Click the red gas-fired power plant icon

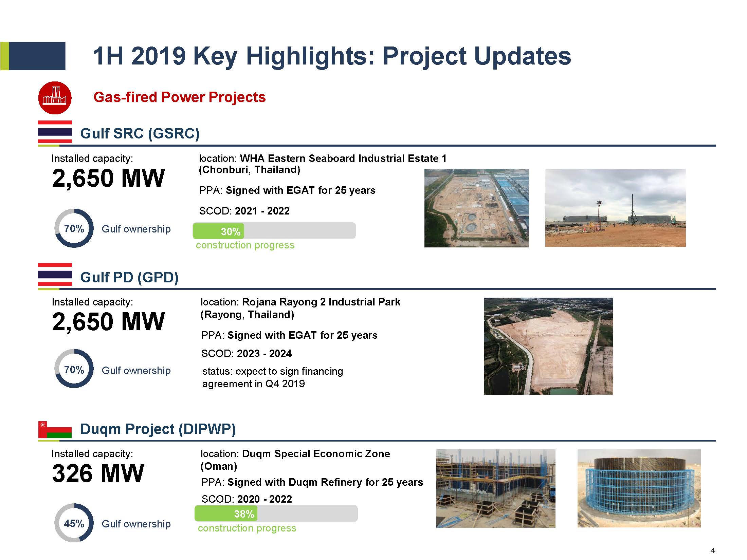(x=55, y=97)
